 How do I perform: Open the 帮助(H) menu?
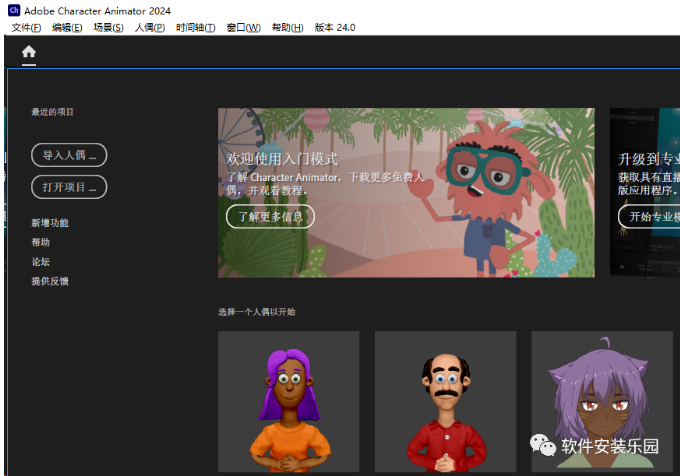point(288,28)
